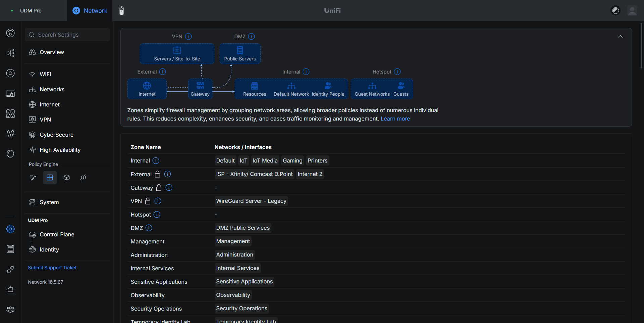Open the Alarm Manager siren icon

[10, 289]
